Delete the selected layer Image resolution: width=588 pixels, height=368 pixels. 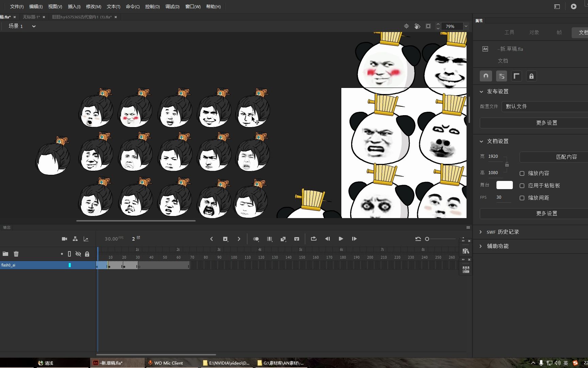coord(16,254)
